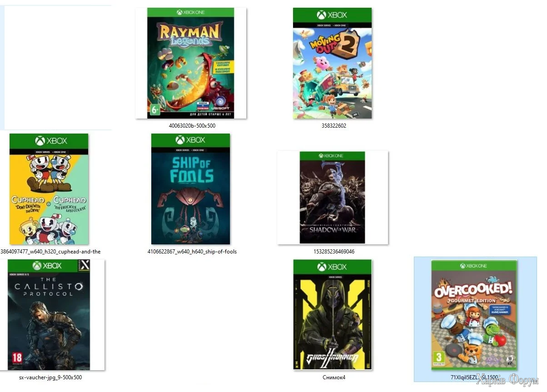Click the Харків Форум watermark text
The height and width of the screenshot is (392, 547).
pyautogui.click(x=507, y=381)
